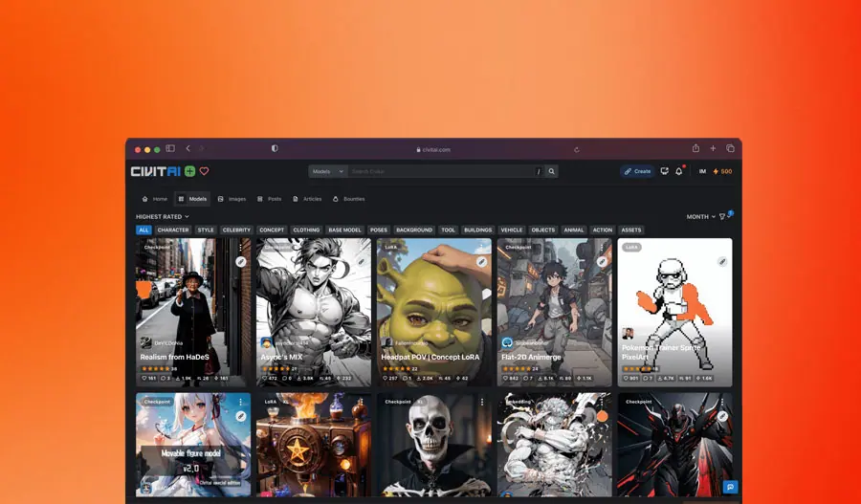The height and width of the screenshot is (504, 861).
Task: Select the Models tab
Action: 192,199
